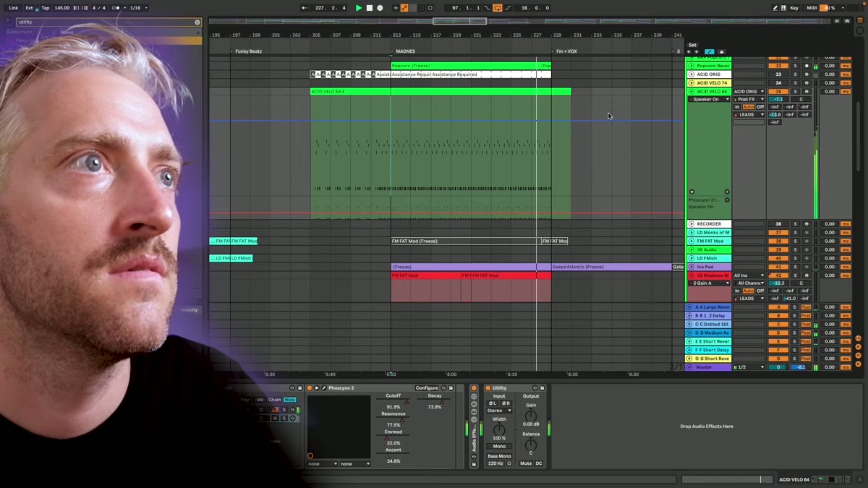
Task: Unfold the RECORDER track
Action: click(692, 224)
